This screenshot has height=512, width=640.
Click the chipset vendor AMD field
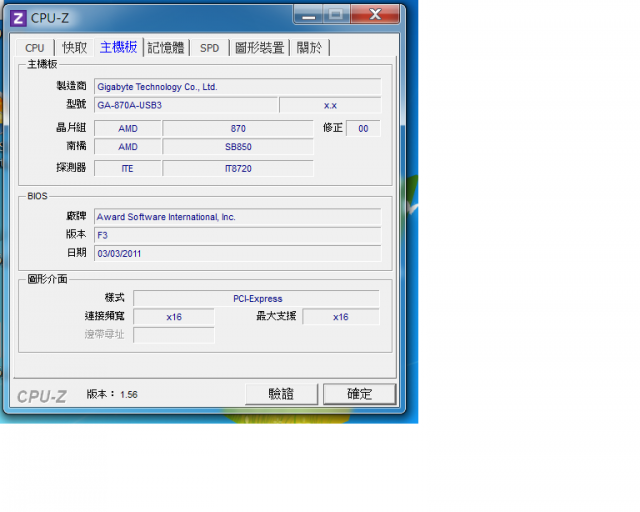(x=128, y=129)
